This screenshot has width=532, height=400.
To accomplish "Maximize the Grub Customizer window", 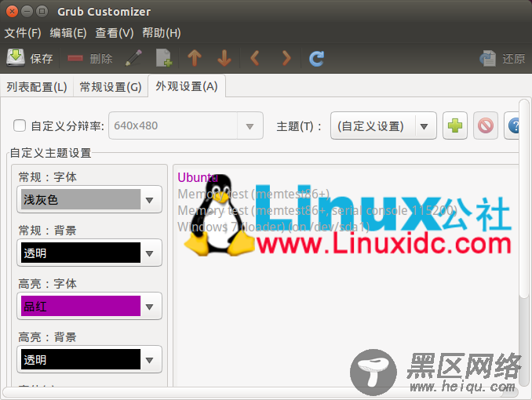I will pos(42,12).
